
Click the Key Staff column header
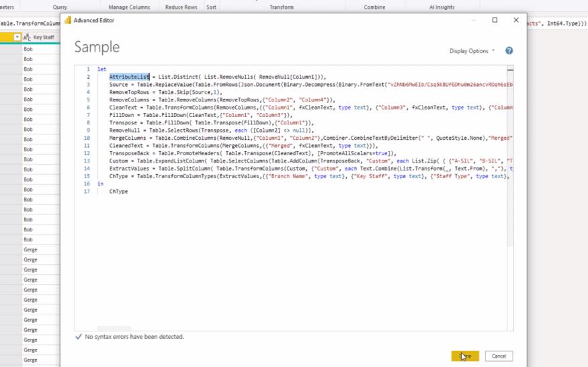(44, 38)
